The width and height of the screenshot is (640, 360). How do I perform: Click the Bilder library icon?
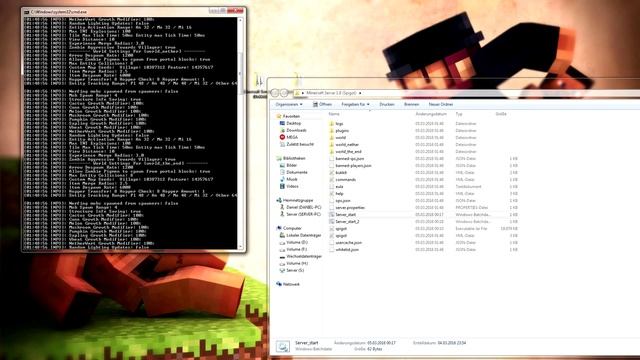[282, 165]
